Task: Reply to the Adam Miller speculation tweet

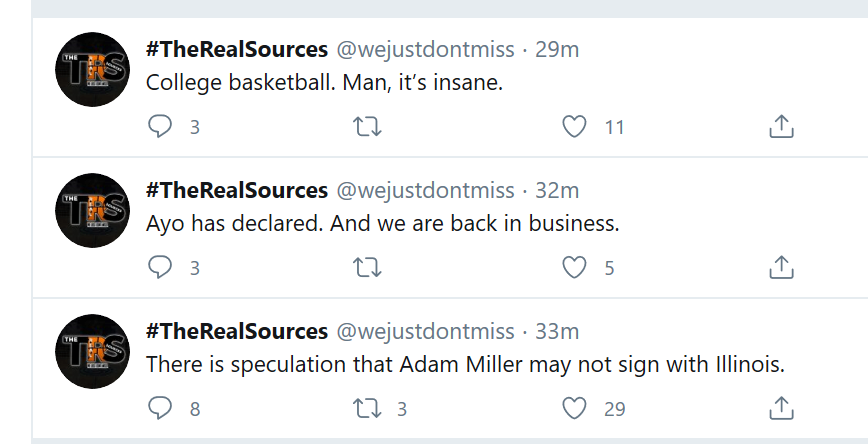Action: pos(160,408)
